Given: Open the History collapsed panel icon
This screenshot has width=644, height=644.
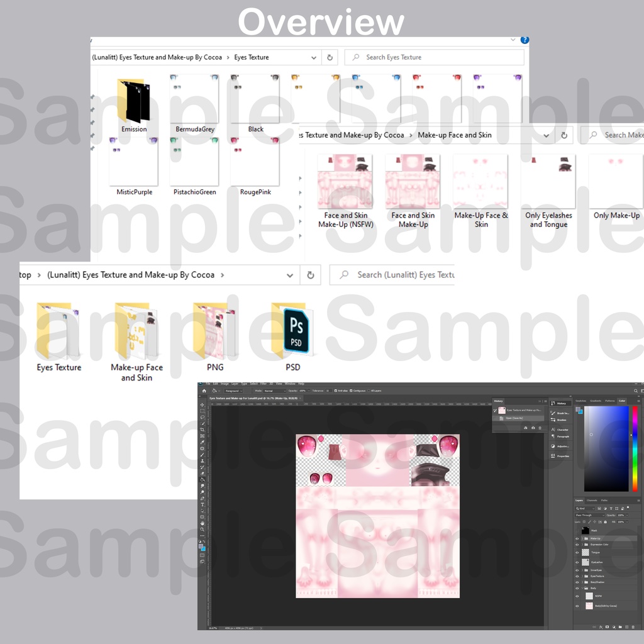Looking at the screenshot, I should (560, 403).
